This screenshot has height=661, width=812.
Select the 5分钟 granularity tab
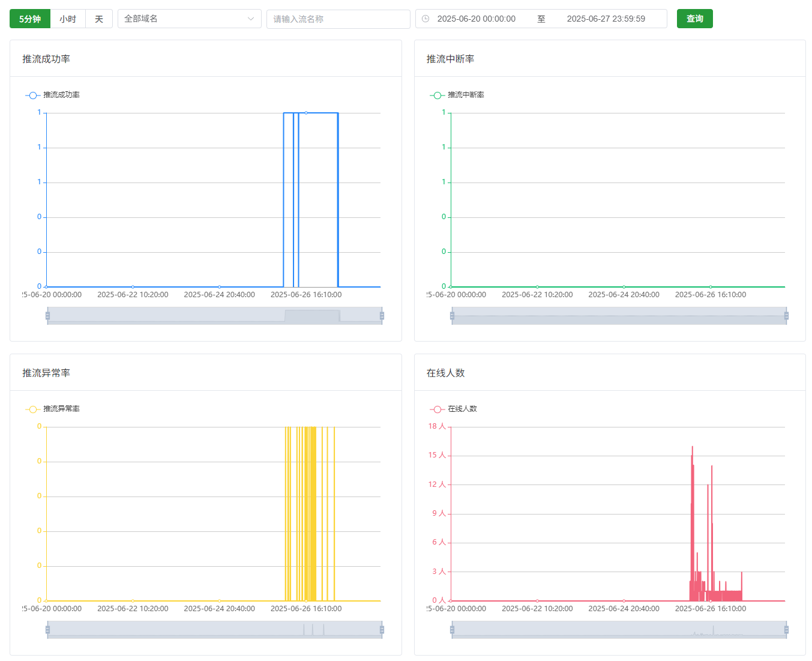[30, 19]
